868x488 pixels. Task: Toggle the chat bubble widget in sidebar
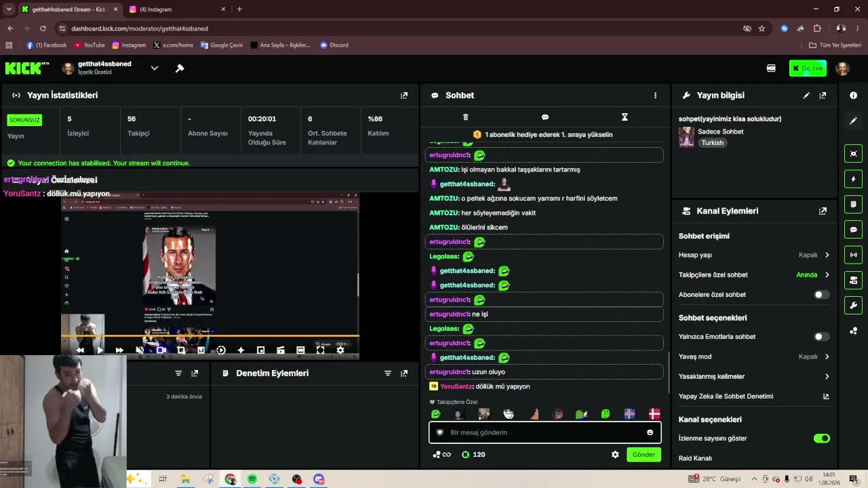click(x=853, y=230)
